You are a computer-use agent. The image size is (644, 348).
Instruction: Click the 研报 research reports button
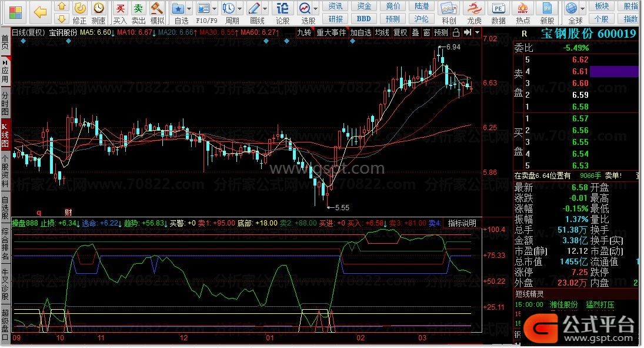coord(335,19)
